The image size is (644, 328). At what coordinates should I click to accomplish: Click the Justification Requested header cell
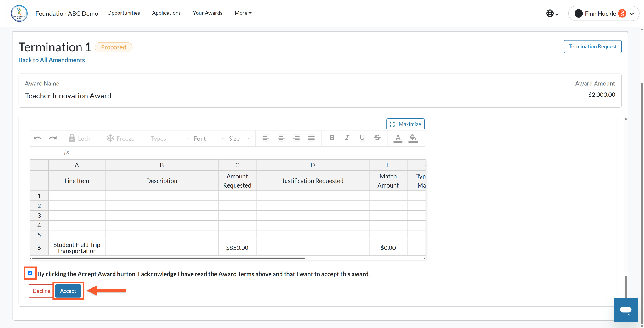(x=313, y=181)
